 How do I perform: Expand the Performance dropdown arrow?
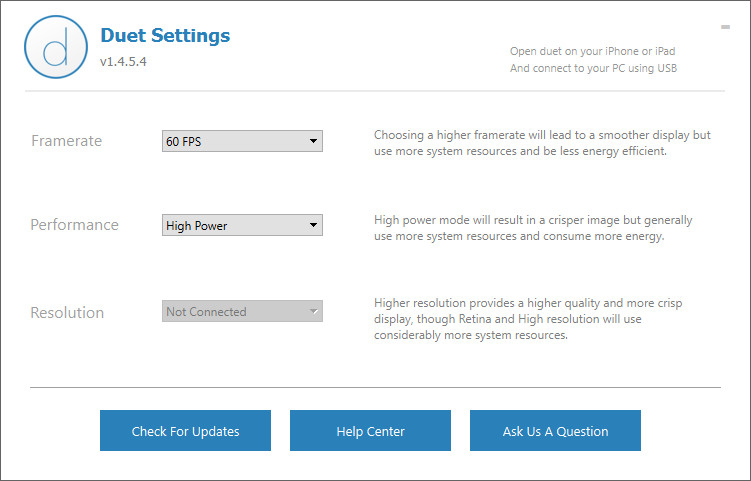(313, 225)
